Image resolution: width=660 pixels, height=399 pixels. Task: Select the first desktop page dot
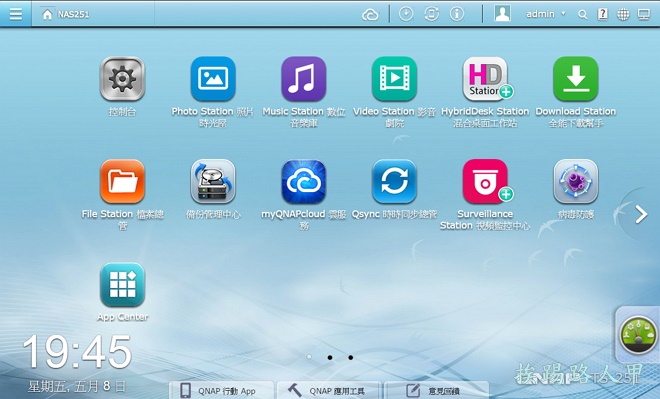309,357
